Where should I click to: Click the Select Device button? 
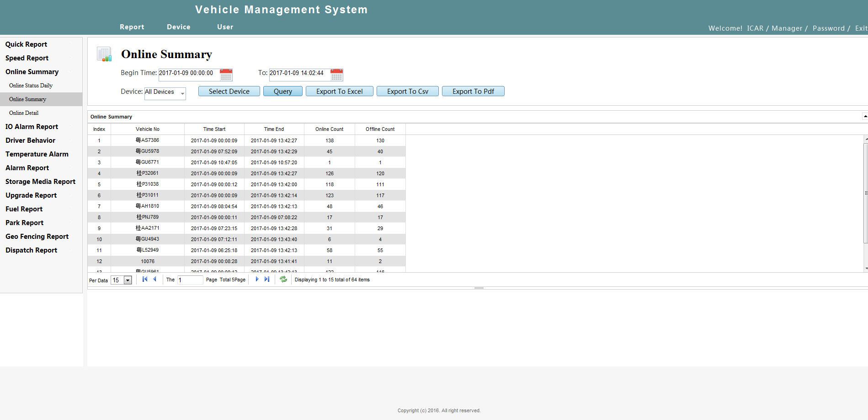pyautogui.click(x=229, y=92)
